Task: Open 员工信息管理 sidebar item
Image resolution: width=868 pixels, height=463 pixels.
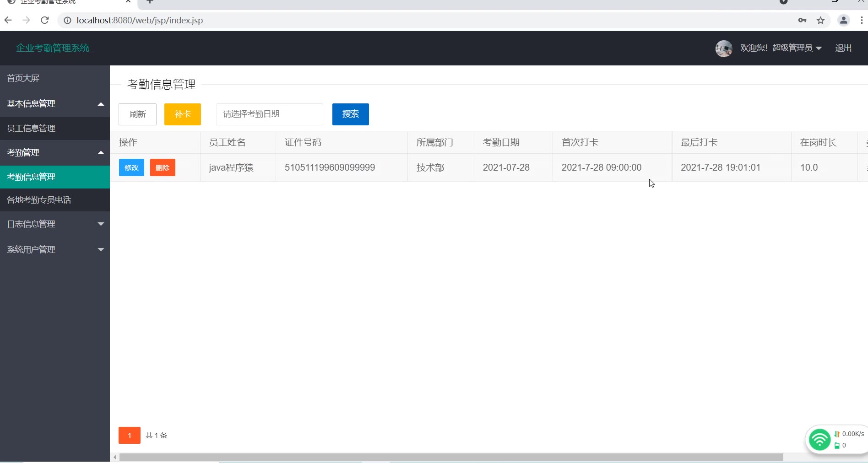Action: [55, 129]
